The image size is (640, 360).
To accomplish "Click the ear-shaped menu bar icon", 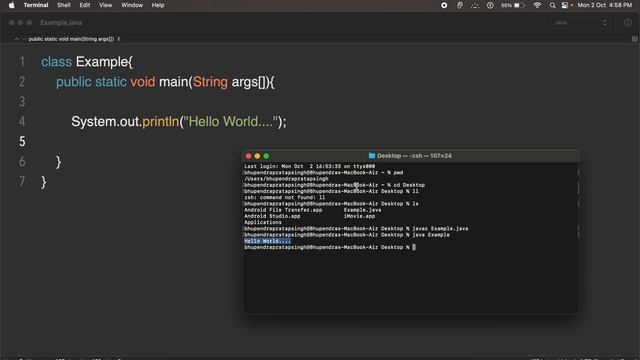I will point(460,5).
